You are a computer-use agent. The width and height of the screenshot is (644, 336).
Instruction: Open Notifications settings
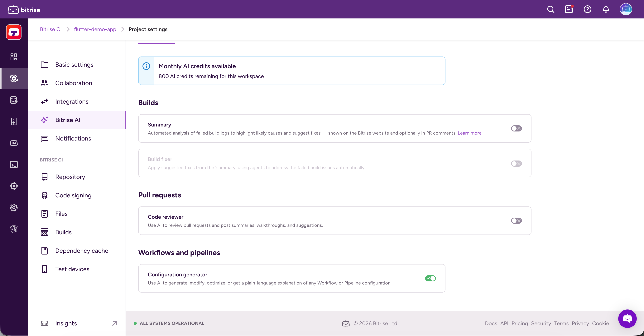(76, 138)
